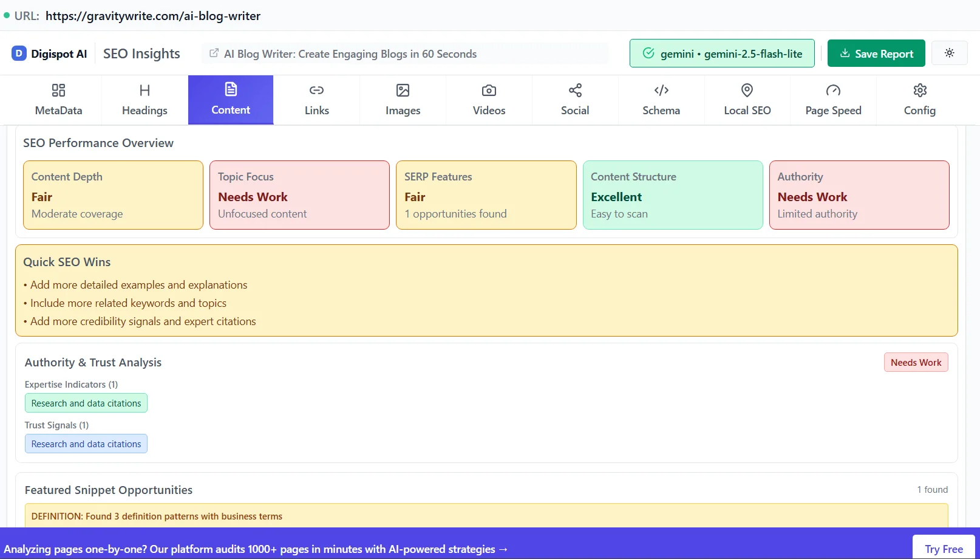
Task: Select the Videos camera icon
Action: coord(489,90)
